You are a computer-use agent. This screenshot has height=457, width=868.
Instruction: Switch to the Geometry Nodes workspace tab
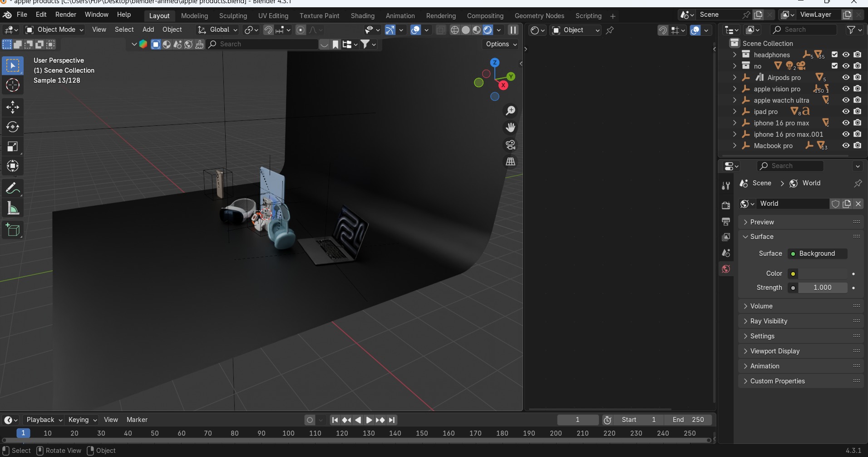tap(539, 16)
